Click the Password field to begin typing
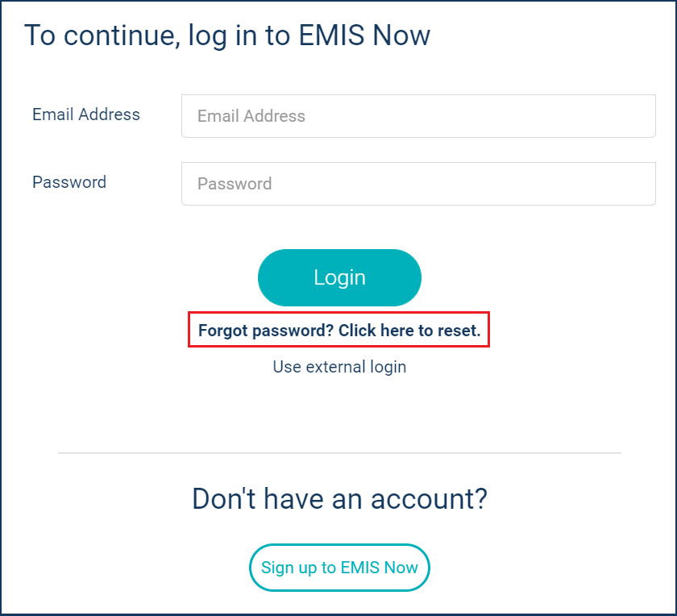Screen dimensions: 677x616 coord(418,183)
